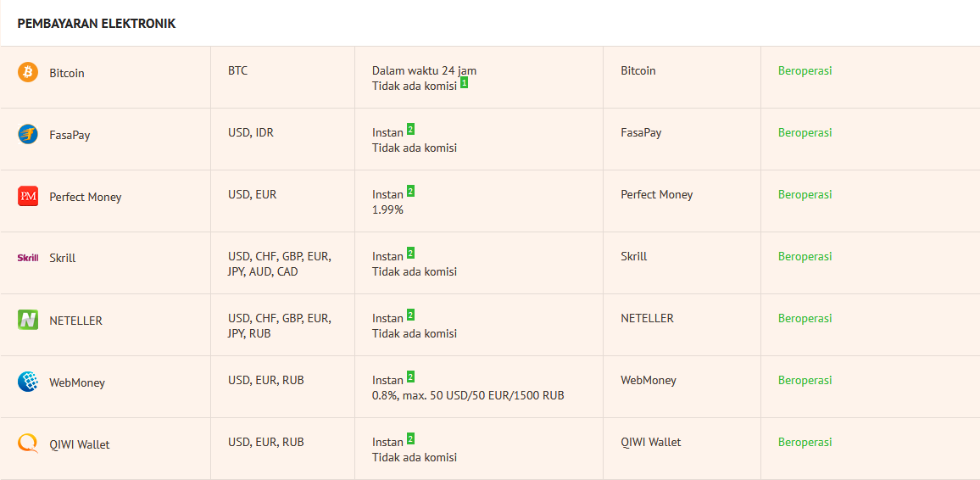Open footnote 1 marker in Bitcoin row
The width and height of the screenshot is (980, 480).
pyautogui.click(x=464, y=83)
